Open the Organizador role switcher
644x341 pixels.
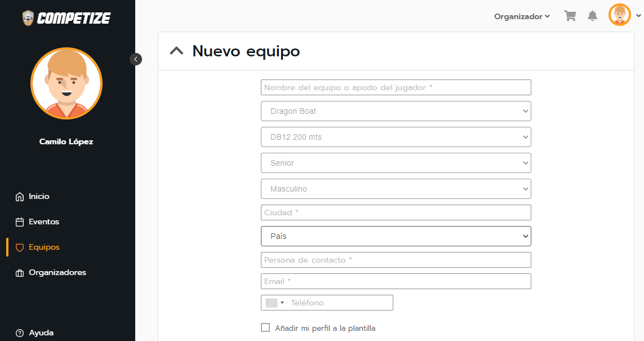[x=522, y=16]
